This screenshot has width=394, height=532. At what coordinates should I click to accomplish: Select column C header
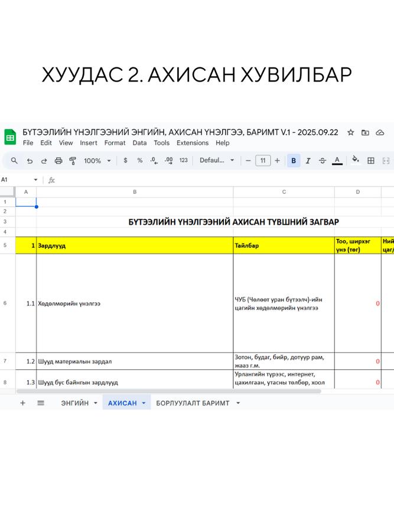(x=284, y=192)
